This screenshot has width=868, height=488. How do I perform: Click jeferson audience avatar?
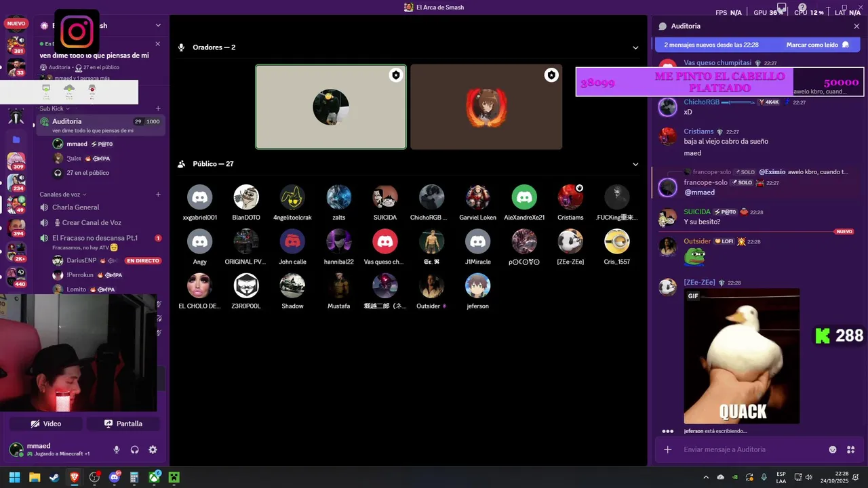[477, 285]
